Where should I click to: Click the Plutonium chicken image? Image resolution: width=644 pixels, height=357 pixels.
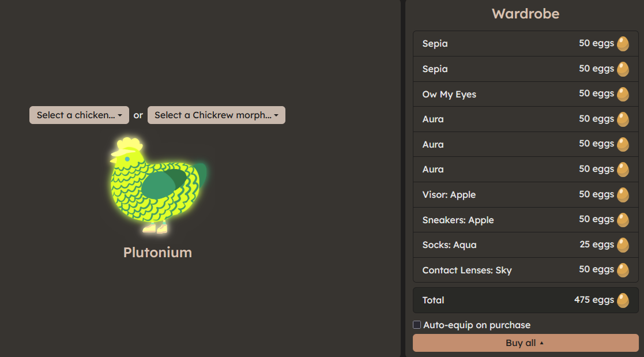(157, 186)
